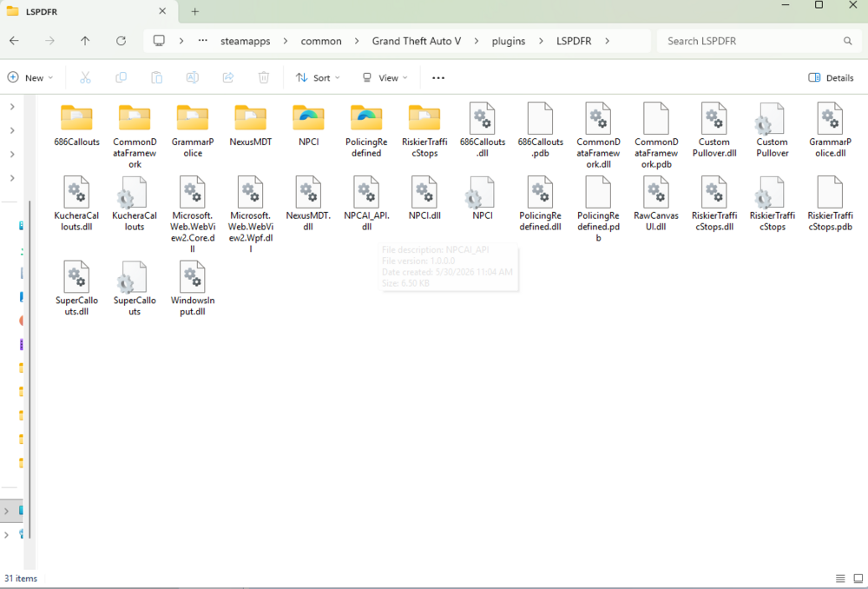Navigate up one folder level
Viewport: 868px width, 589px height.
(85, 41)
